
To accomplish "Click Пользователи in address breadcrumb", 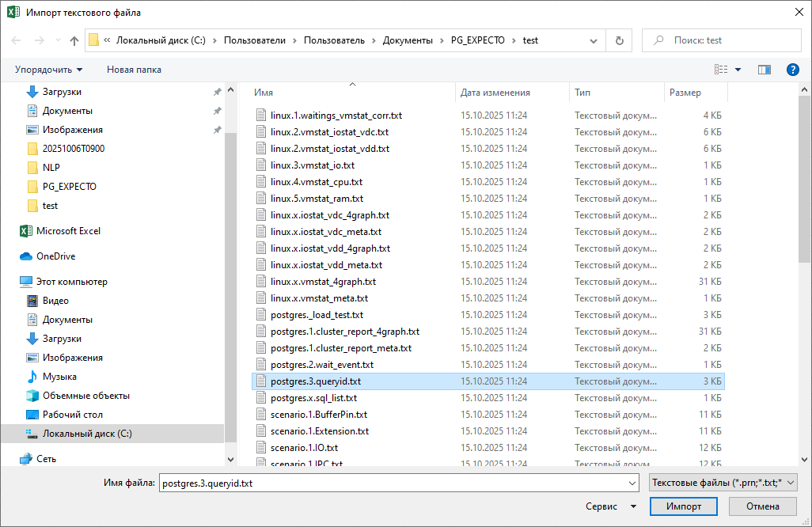I will [x=255, y=40].
